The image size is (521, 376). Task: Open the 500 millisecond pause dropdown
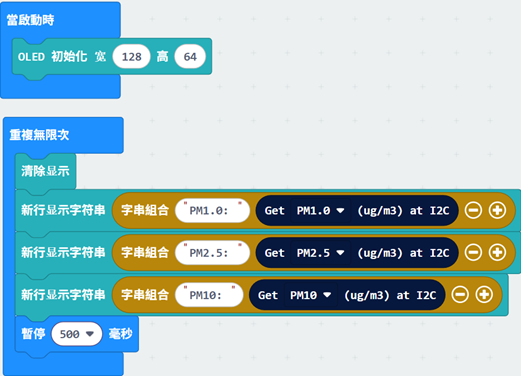coord(77,334)
